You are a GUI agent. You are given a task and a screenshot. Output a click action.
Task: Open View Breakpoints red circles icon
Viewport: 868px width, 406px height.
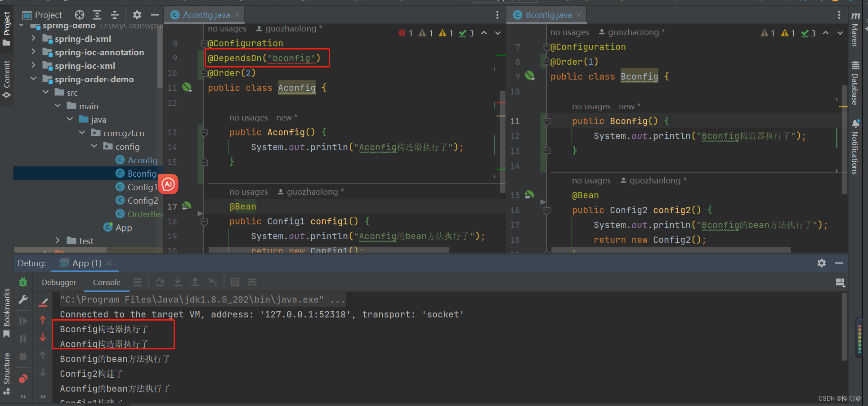(23, 379)
